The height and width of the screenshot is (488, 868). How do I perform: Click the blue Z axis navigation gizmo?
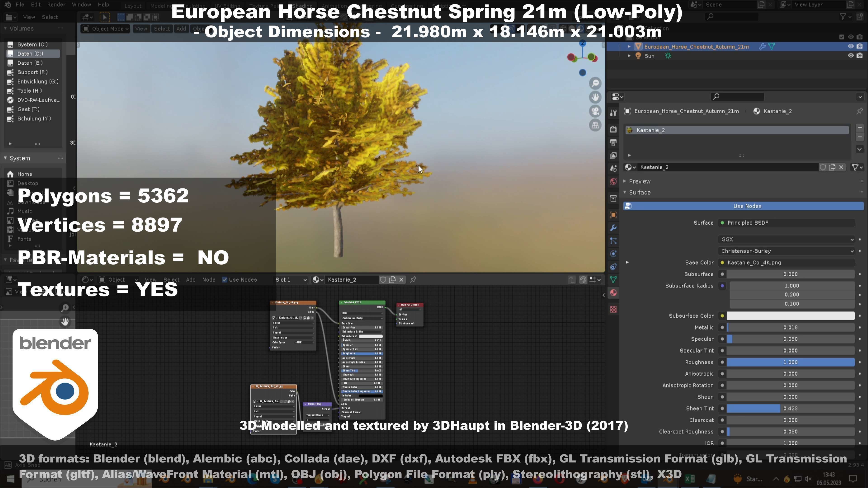tap(583, 43)
